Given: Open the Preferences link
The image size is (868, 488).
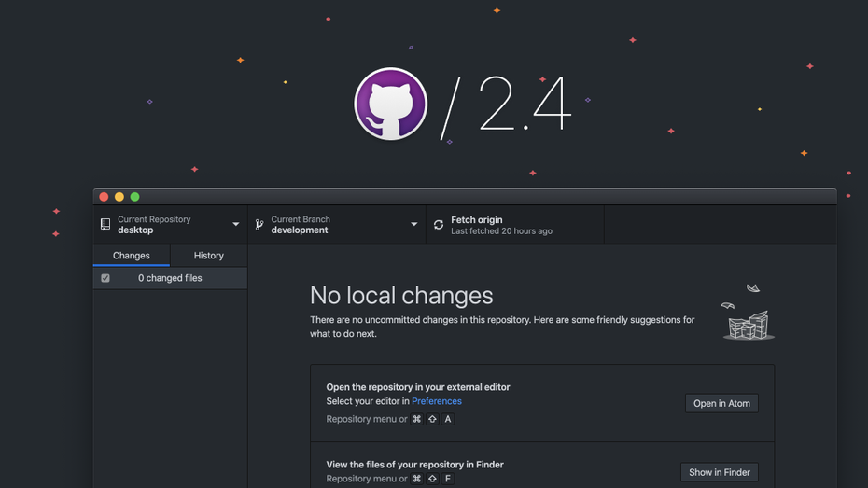Looking at the screenshot, I should (436, 401).
